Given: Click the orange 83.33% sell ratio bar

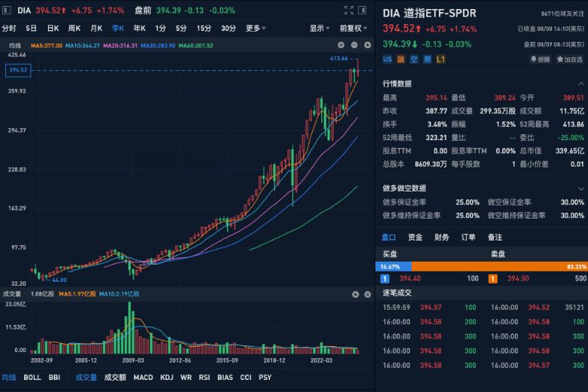Looking at the screenshot, I should 500,267.
